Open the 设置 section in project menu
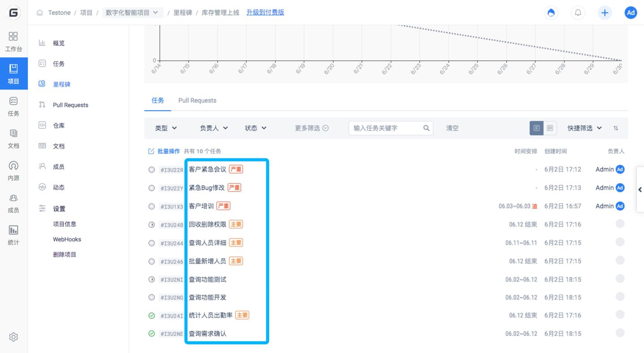The height and width of the screenshot is (353, 644). click(59, 208)
